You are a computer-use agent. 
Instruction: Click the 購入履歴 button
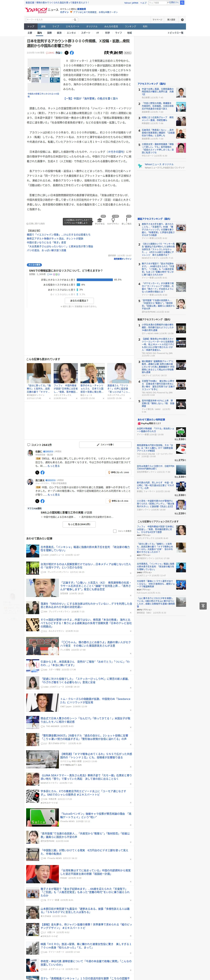171,20
